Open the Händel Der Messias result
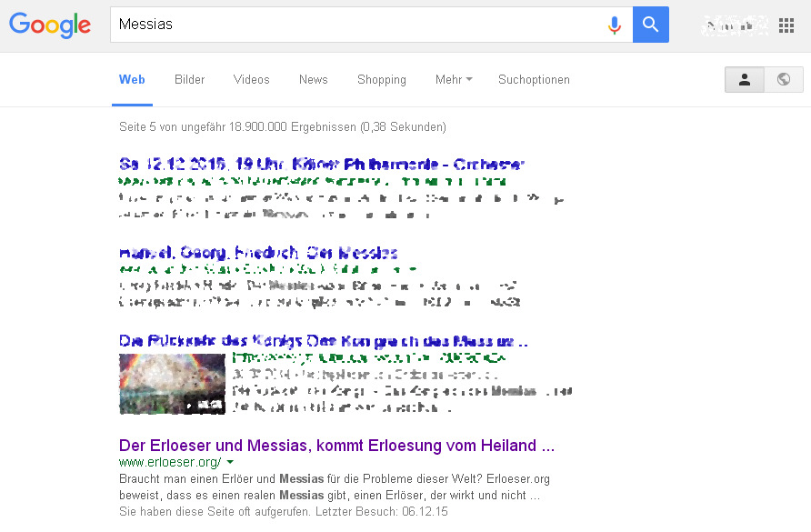 pyautogui.click(x=258, y=253)
